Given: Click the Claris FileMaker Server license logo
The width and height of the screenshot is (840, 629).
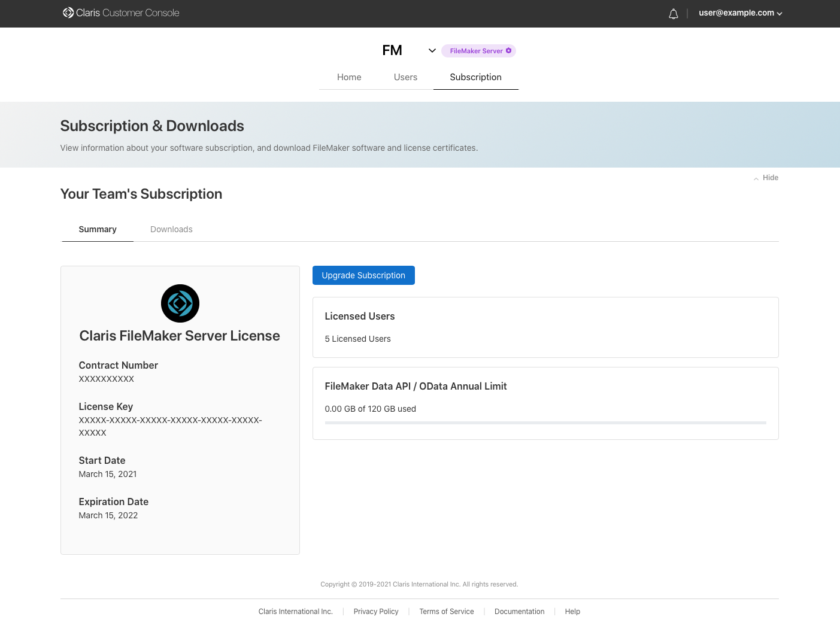Looking at the screenshot, I should (180, 303).
